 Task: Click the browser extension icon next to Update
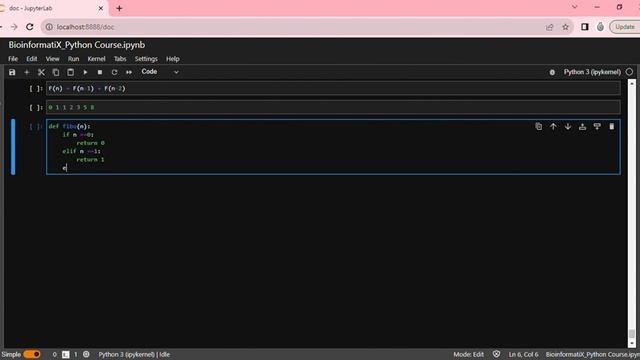[x=600, y=27]
